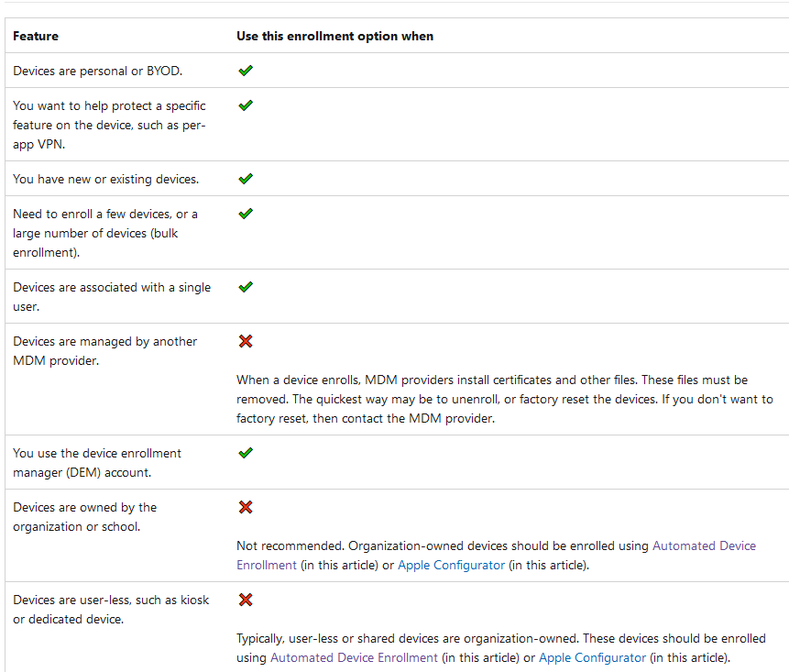Click the 'You have new or existing devices' text
The width and height of the screenshot is (789, 672).
coord(105,179)
